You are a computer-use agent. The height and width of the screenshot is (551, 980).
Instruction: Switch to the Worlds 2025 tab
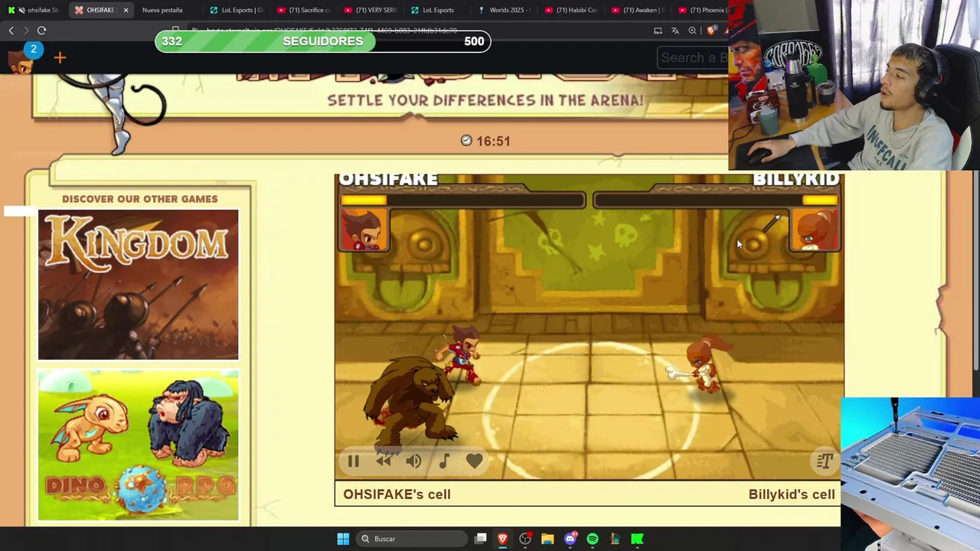pos(505,10)
